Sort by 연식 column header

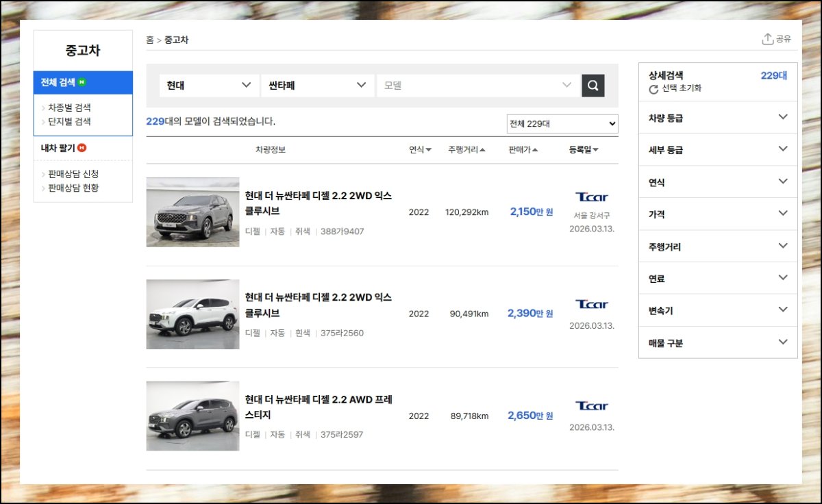tap(420, 150)
